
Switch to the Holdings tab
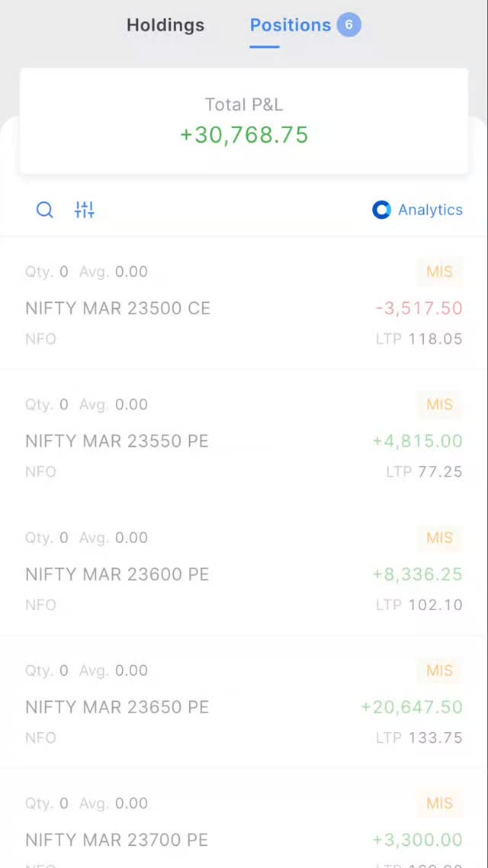pos(165,25)
